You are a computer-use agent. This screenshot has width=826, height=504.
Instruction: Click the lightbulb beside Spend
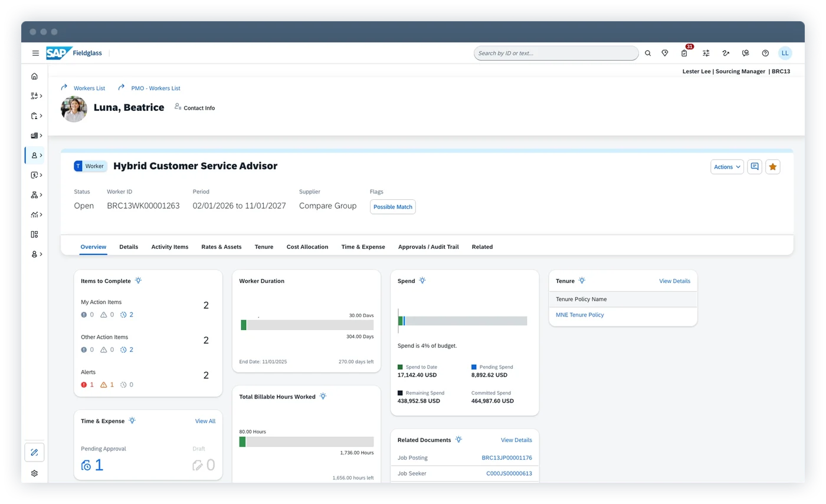coord(422,281)
